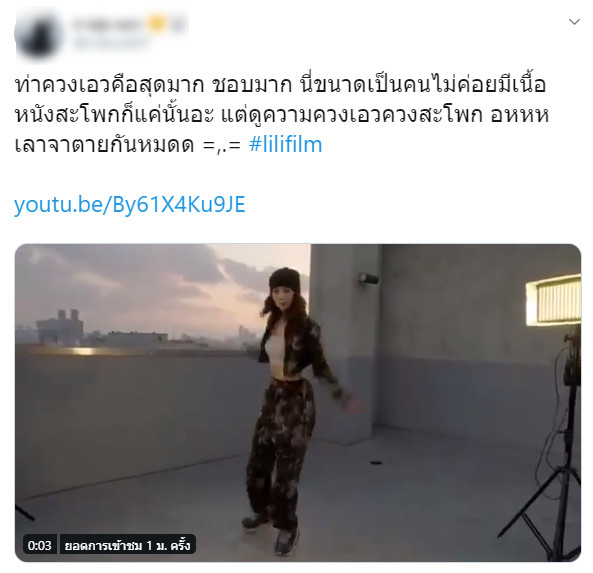Click the glowing studio light panel
Viewport: 593px width, 573px height.
tap(554, 301)
